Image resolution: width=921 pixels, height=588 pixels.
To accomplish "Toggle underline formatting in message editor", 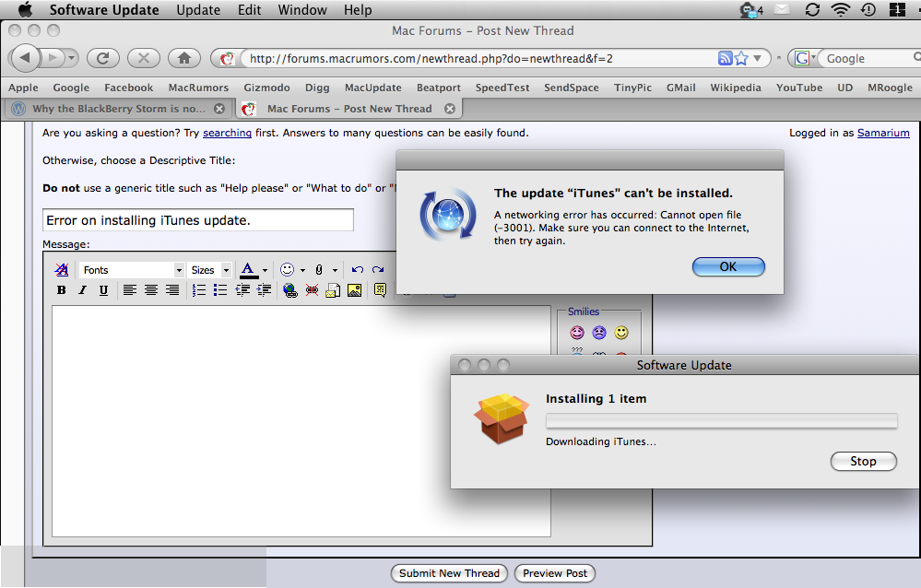I will coord(103,290).
